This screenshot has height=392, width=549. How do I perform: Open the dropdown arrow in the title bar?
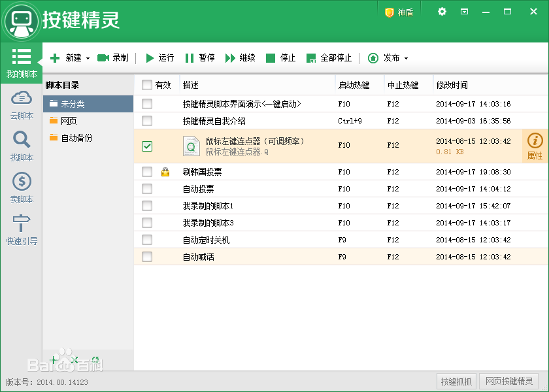465,11
